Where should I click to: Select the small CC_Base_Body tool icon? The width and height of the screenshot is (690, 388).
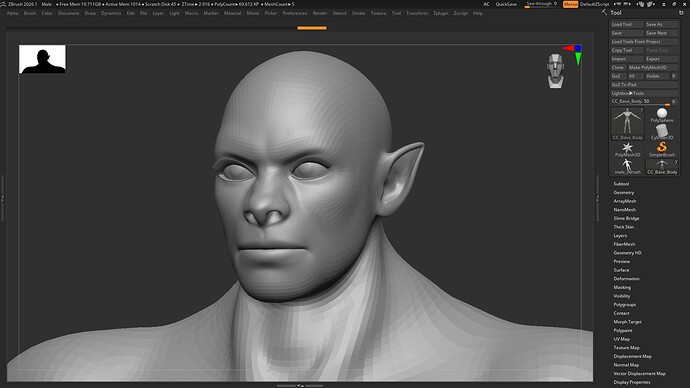click(x=662, y=167)
